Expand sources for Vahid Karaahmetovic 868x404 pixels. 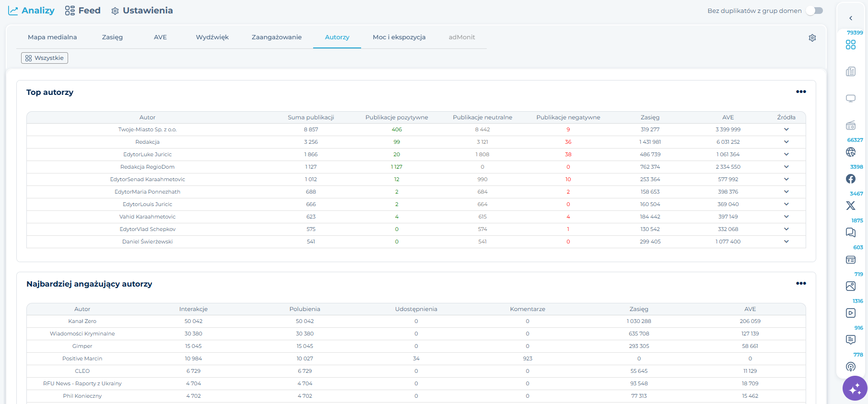pos(786,217)
